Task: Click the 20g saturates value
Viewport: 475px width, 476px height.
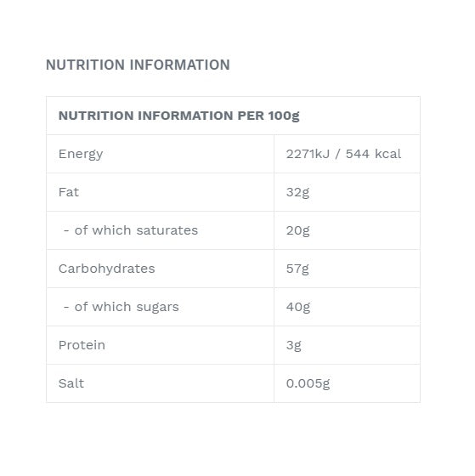Action: coord(297,230)
